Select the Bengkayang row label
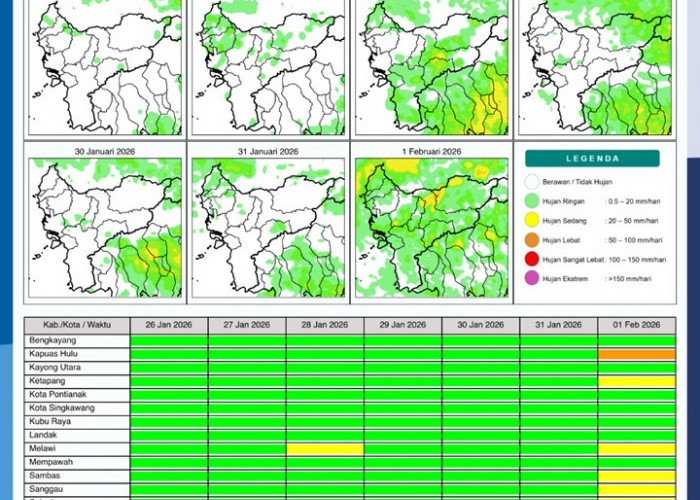The width and height of the screenshot is (700, 500). point(77,341)
